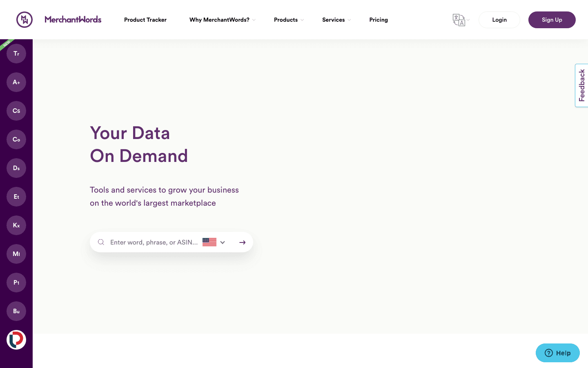Select the Tr icon in the sidebar
The height and width of the screenshot is (368, 588).
(x=16, y=54)
